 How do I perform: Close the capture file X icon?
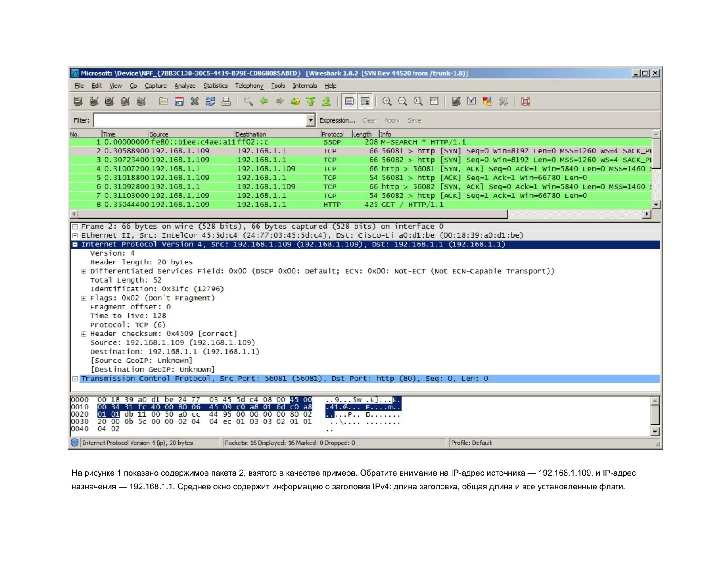(x=194, y=101)
